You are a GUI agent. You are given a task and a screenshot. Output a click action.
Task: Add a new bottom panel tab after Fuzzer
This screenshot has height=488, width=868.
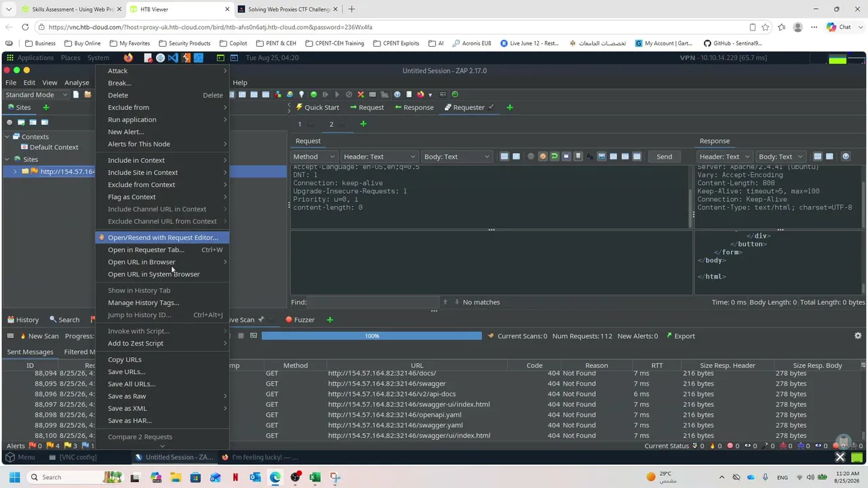330,320
